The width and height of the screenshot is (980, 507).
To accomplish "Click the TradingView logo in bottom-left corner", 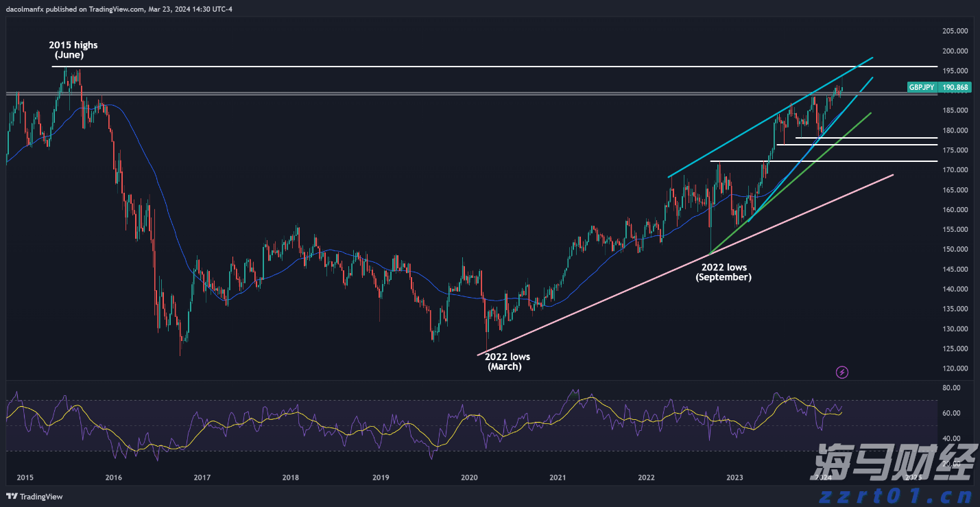I will pyautogui.click(x=34, y=497).
